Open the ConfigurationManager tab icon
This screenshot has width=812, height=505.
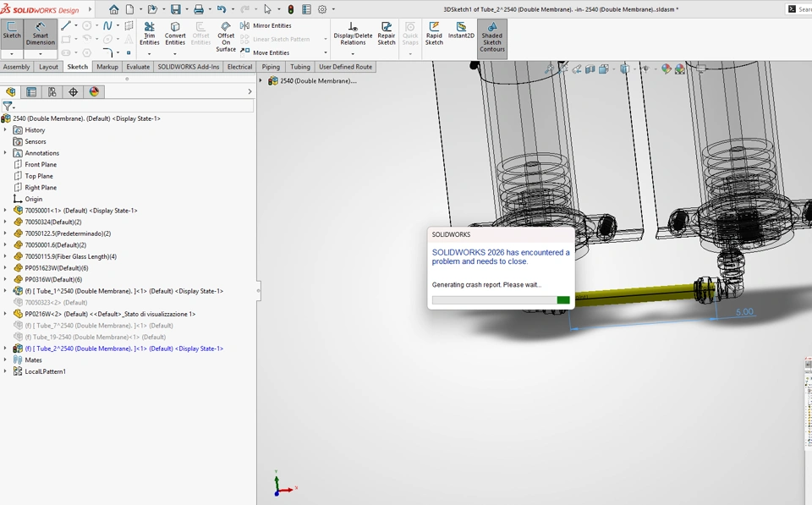(x=52, y=92)
